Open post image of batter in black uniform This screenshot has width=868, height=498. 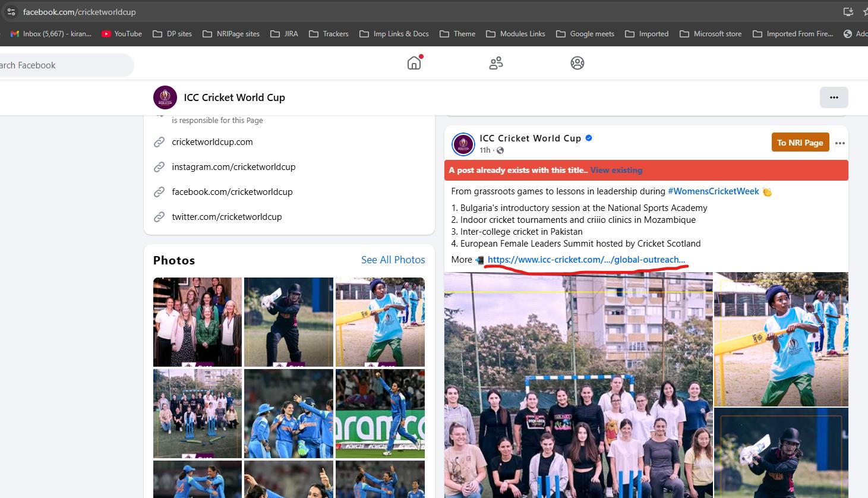pyautogui.click(x=781, y=453)
